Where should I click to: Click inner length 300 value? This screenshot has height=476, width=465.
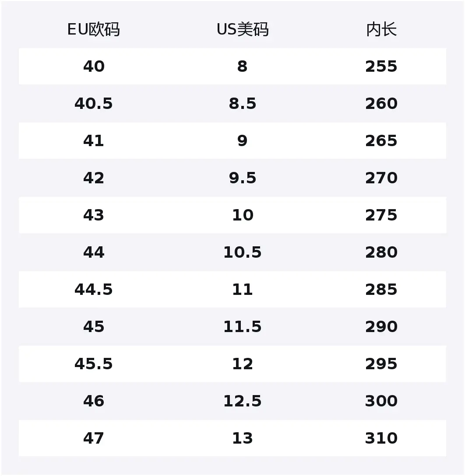coord(381,401)
